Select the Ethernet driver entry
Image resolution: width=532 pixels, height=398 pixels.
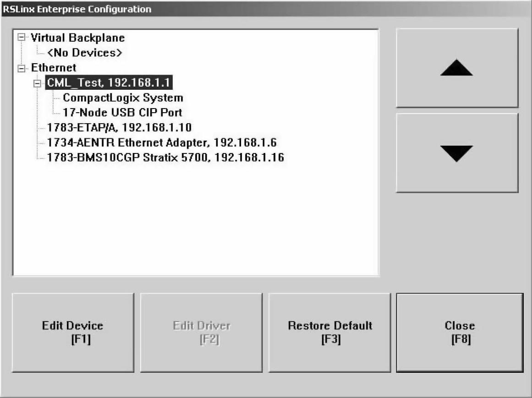click(53, 67)
